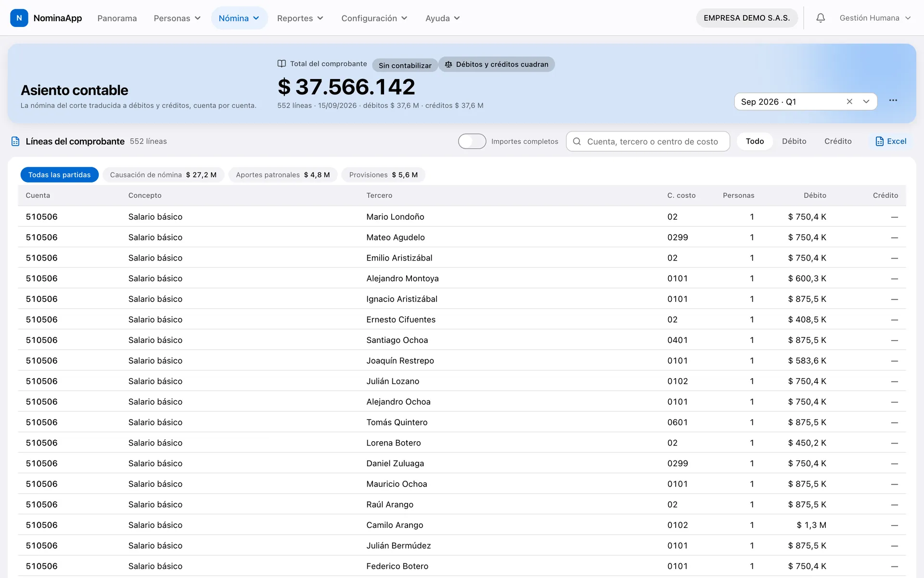Click the Sin contabilizar status badge
The width and height of the screenshot is (924, 578).
(x=405, y=65)
